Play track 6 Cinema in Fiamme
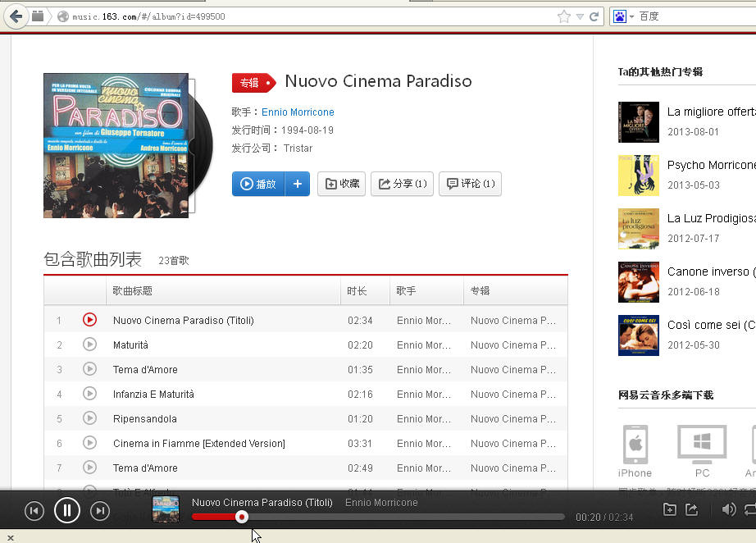The image size is (756, 543). point(89,443)
